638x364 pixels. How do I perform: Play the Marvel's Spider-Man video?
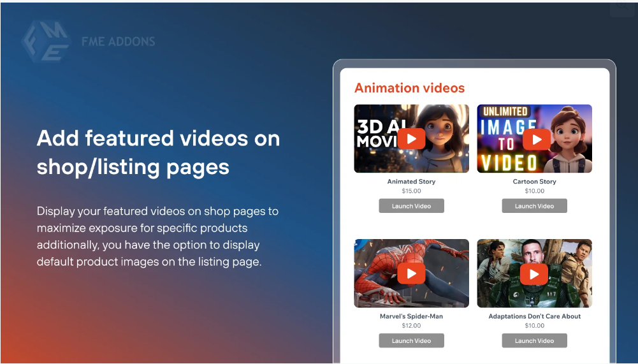(411, 273)
